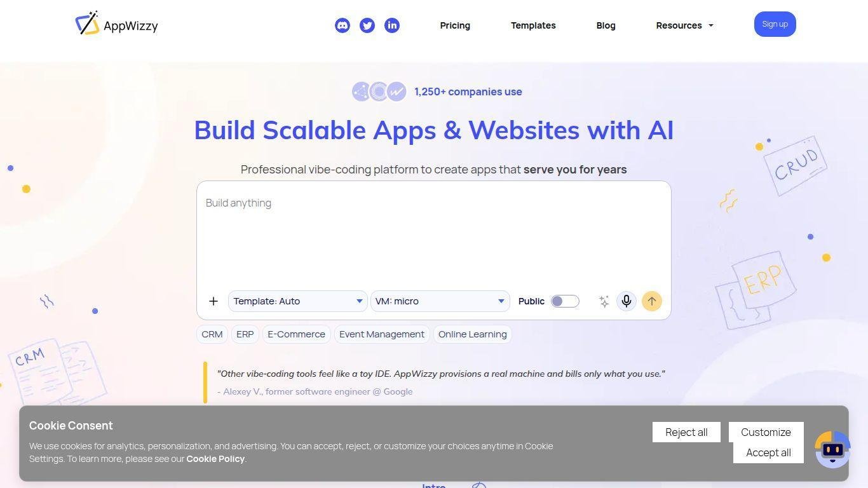Open the chatbot robot assistant icon

[832, 450]
